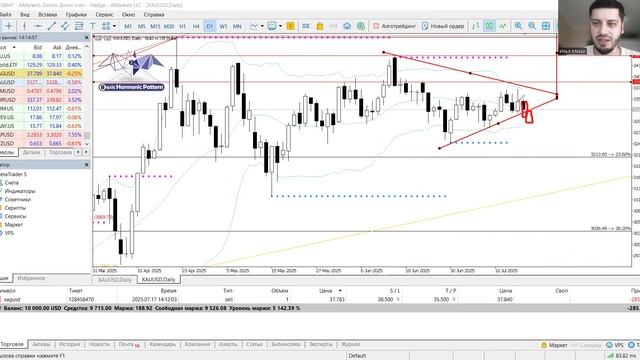Switch chart to bar chart mode
640x360 pixels.
(476, 26)
